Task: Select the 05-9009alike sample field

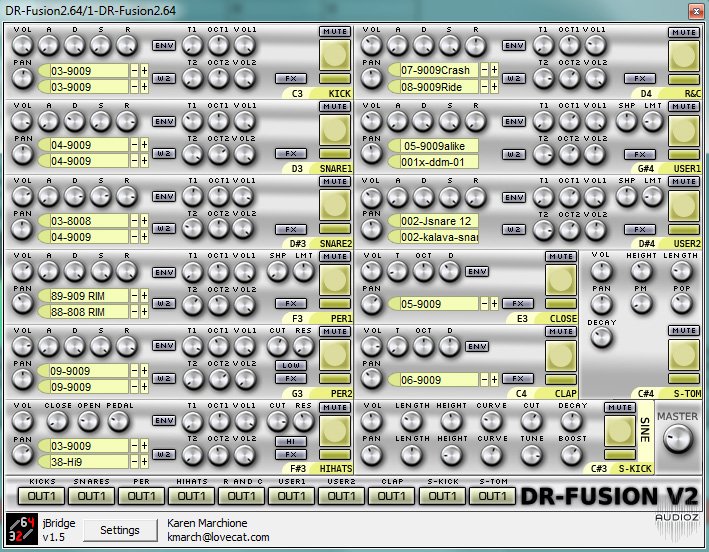Action: pos(433,146)
